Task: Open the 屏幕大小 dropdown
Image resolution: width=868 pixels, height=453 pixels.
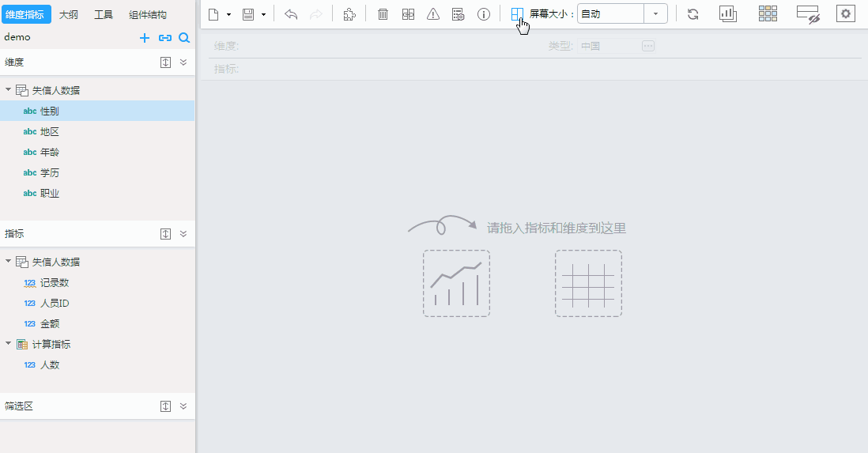Action: (x=655, y=14)
